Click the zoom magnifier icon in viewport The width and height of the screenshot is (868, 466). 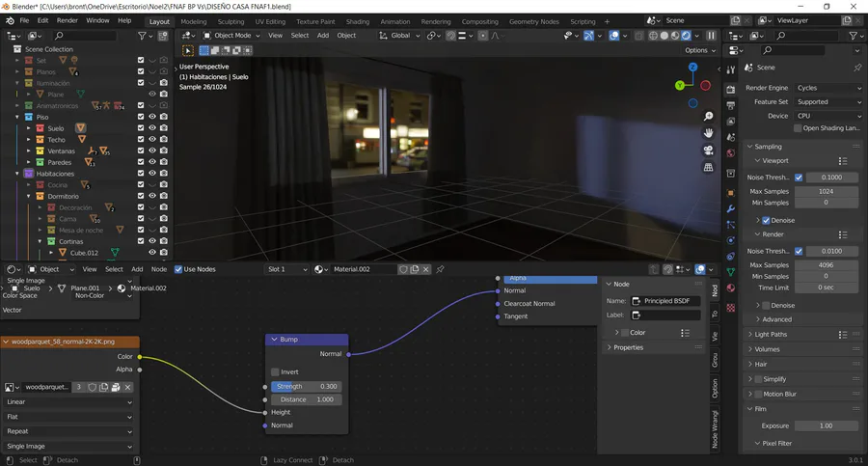[708, 116]
